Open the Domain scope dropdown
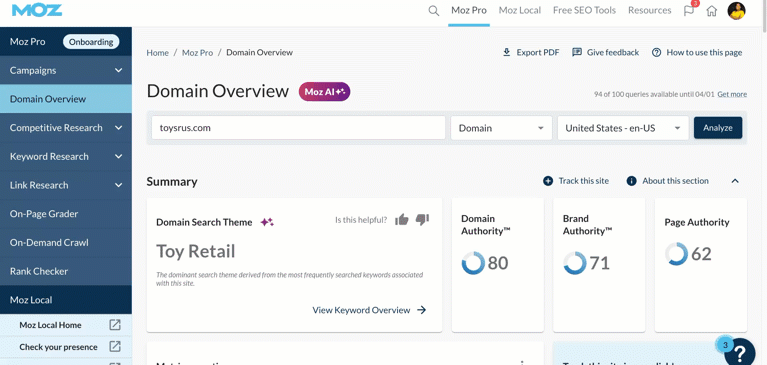Image resolution: width=767 pixels, height=365 pixels. (x=501, y=128)
